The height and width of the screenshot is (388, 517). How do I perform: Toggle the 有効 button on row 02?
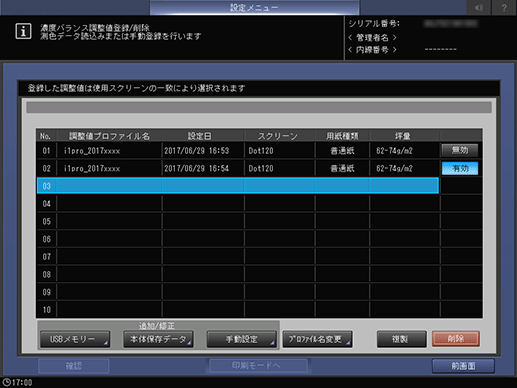tap(460, 168)
